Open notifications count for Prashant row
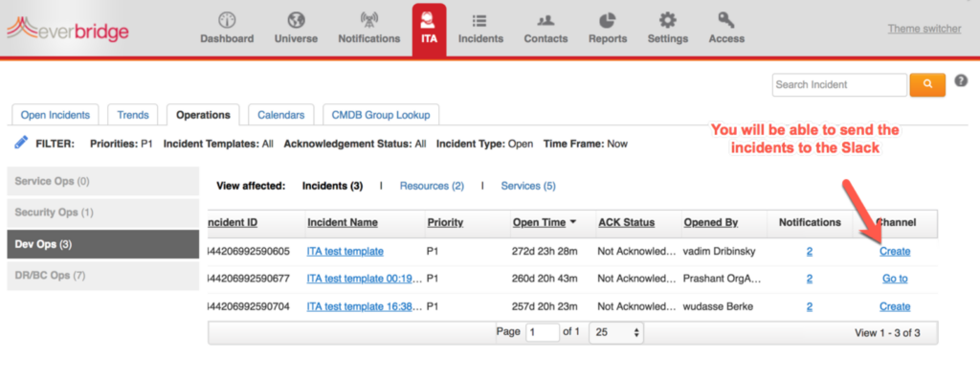The width and height of the screenshot is (980, 381). [810, 279]
